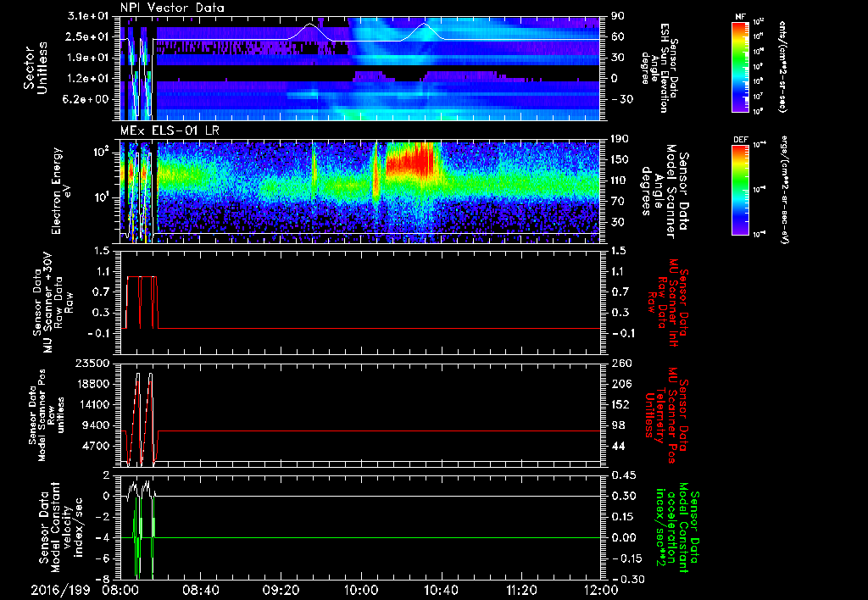This screenshot has width=868, height=600.
Task: Click the 9400 scanner position tick value
Action: pos(95,425)
